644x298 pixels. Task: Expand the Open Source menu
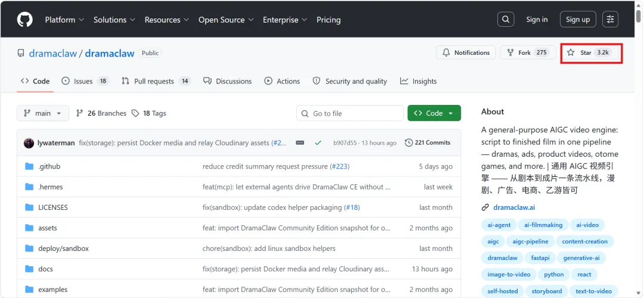point(226,20)
